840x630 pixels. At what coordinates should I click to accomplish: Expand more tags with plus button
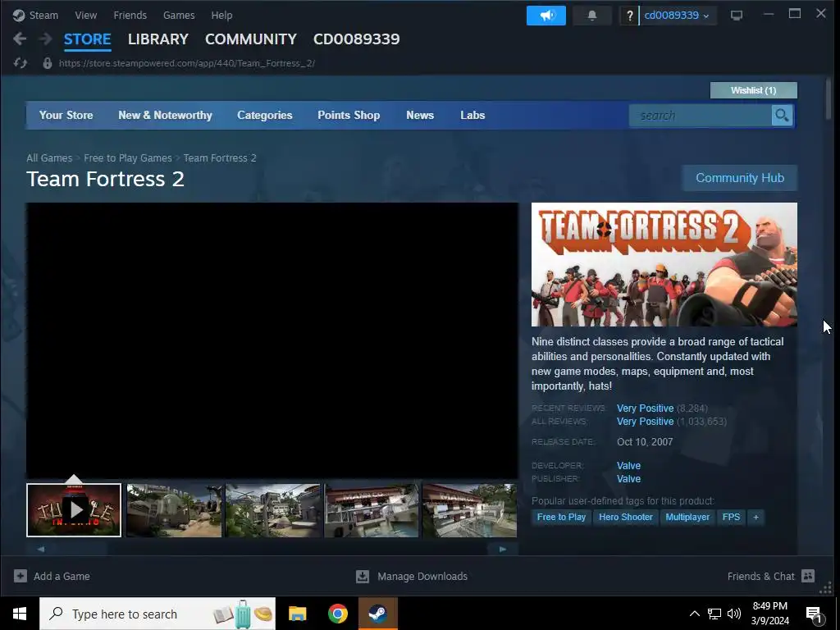756,517
